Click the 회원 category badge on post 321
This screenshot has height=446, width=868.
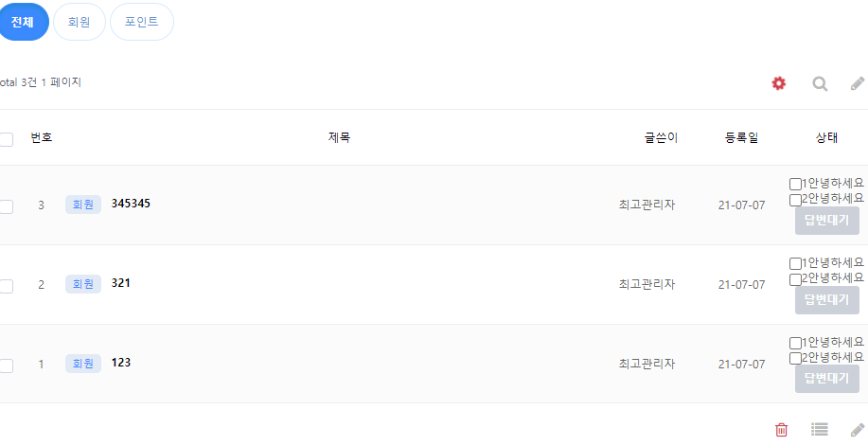pos(83,284)
